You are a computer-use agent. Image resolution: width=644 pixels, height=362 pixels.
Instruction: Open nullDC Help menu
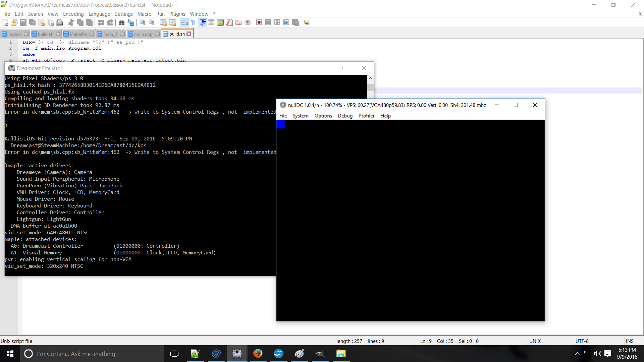tap(385, 116)
